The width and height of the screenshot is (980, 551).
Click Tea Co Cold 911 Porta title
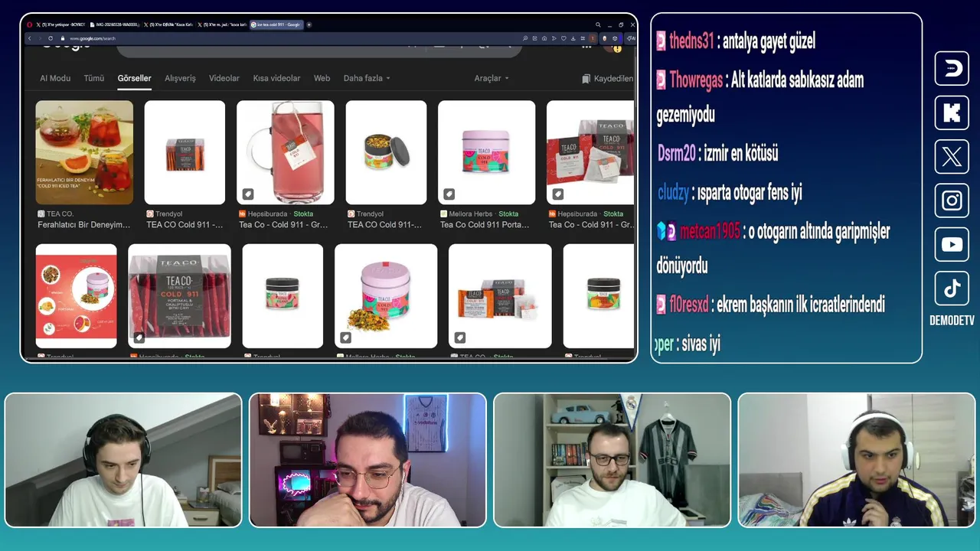[x=483, y=225]
